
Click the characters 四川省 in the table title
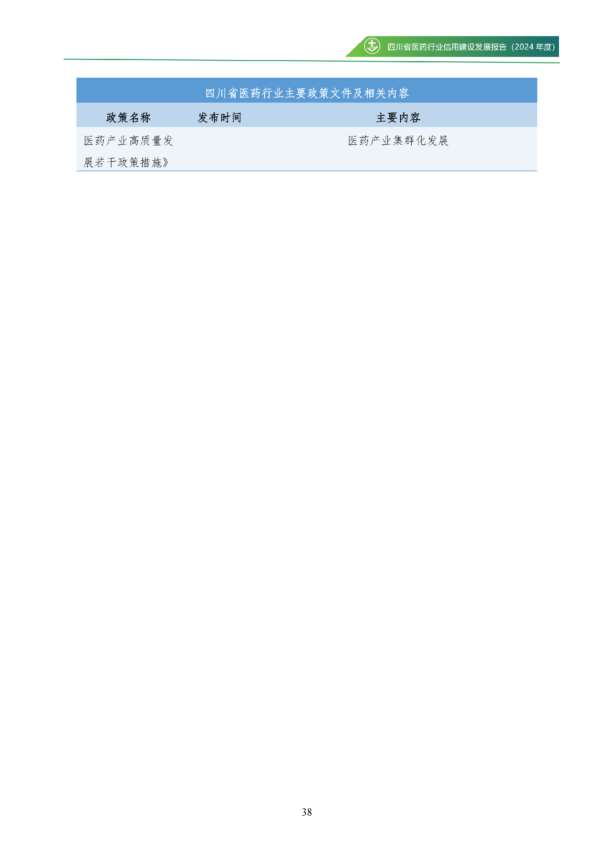(221, 93)
